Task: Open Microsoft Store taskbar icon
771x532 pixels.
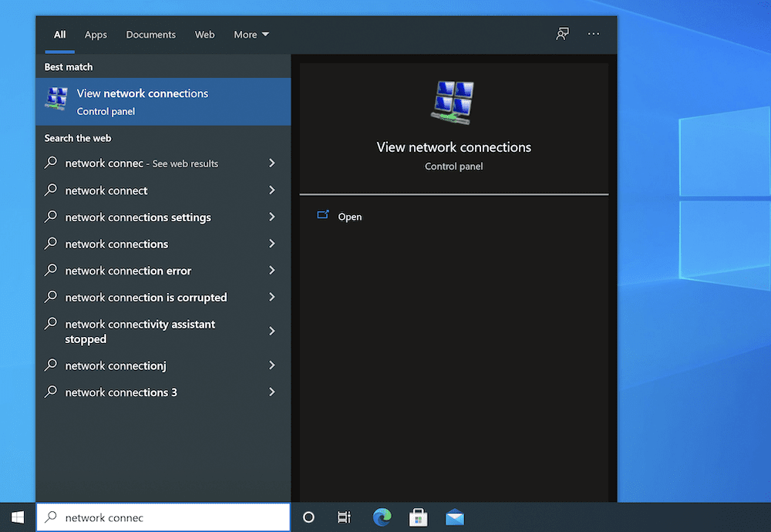Action: pyautogui.click(x=419, y=517)
